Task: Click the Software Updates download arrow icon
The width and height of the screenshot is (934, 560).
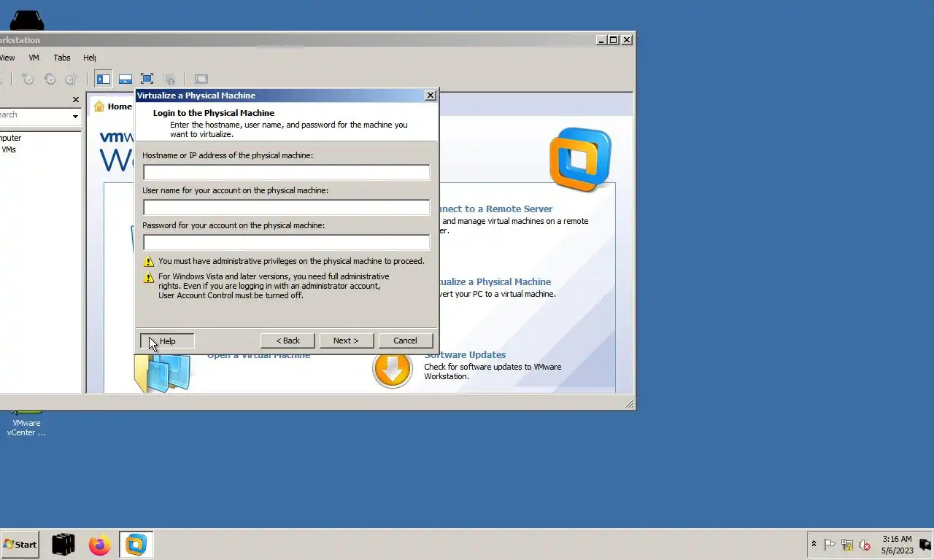Action: point(392,369)
